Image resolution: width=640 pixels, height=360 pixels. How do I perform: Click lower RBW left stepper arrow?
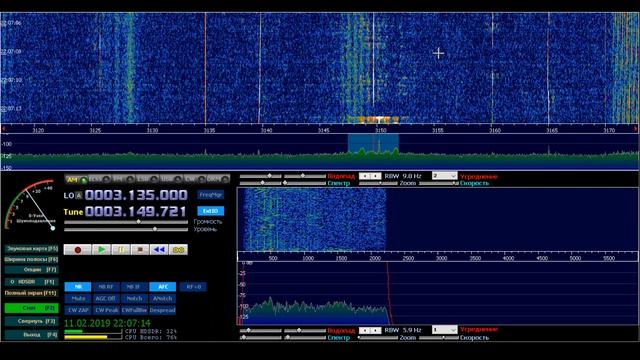(365, 330)
